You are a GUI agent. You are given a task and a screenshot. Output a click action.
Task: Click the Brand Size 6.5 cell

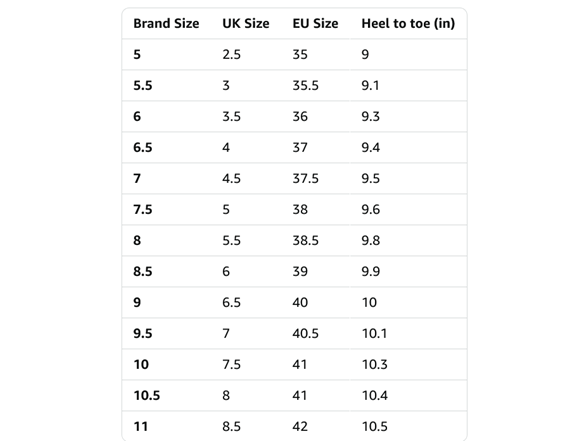(142, 147)
